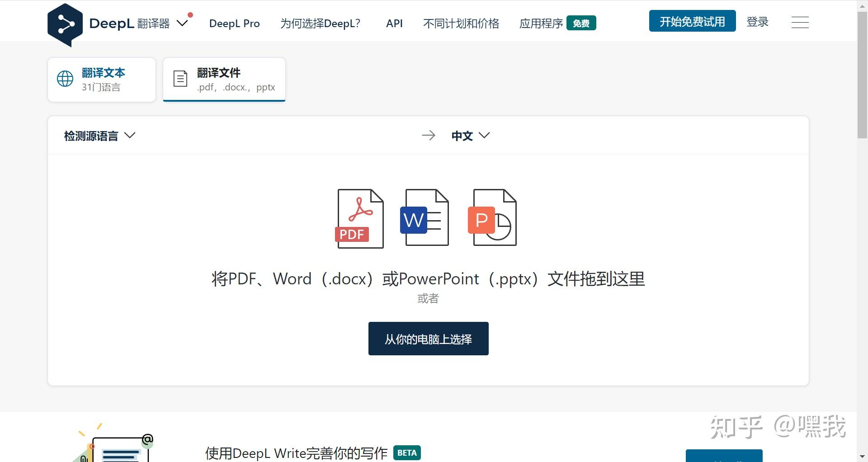Open the 检测源语言 source language dropdown
The width and height of the screenshot is (868, 462).
[x=99, y=136]
